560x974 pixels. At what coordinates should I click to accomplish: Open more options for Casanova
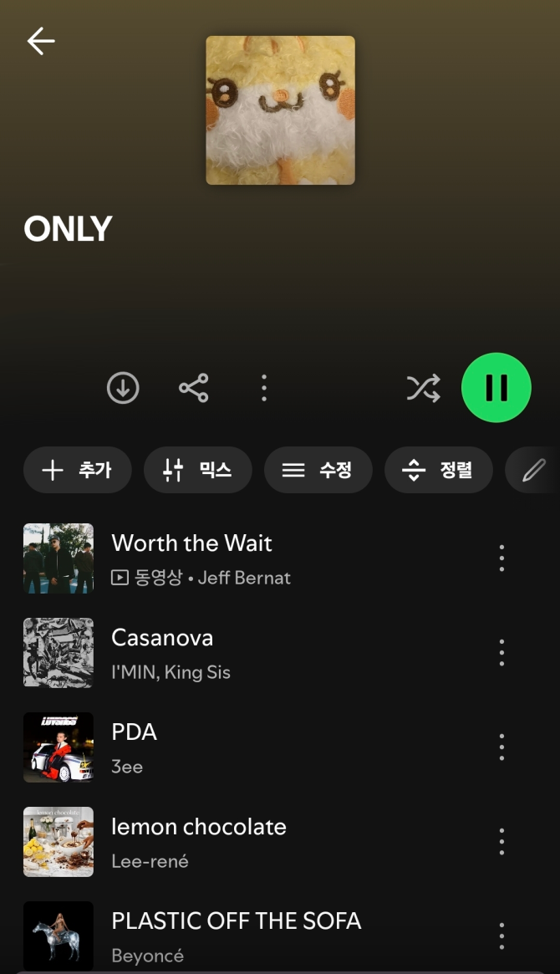click(x=501, y=653)
